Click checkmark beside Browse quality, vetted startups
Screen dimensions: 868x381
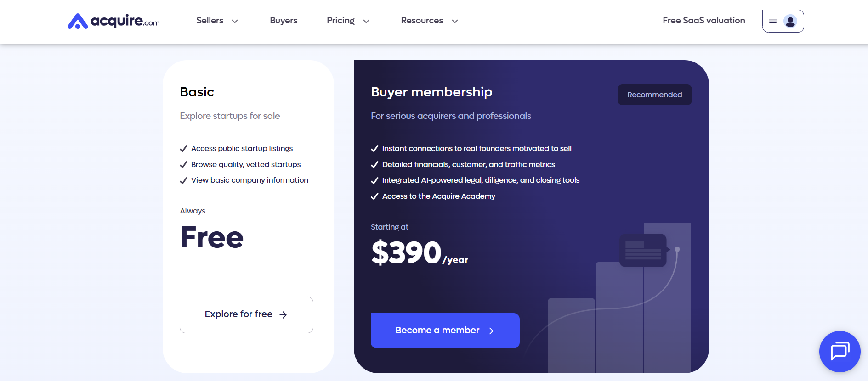coord(183,164)
